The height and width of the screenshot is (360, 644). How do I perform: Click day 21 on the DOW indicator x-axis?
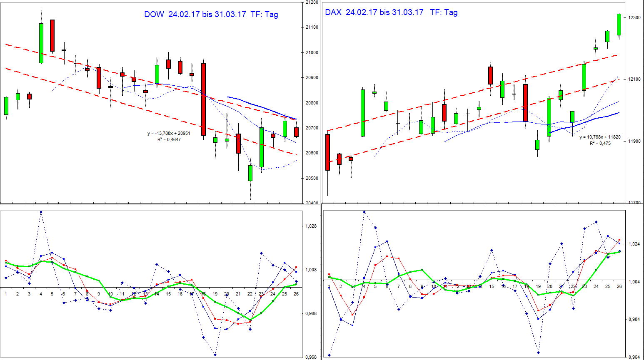[x=238, y=294]
